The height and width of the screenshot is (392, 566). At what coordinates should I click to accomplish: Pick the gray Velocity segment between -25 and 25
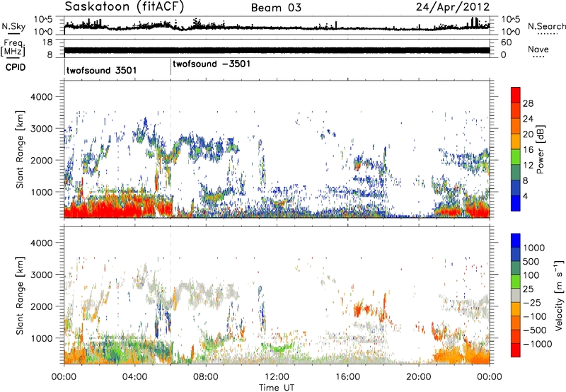click(516, 295)
